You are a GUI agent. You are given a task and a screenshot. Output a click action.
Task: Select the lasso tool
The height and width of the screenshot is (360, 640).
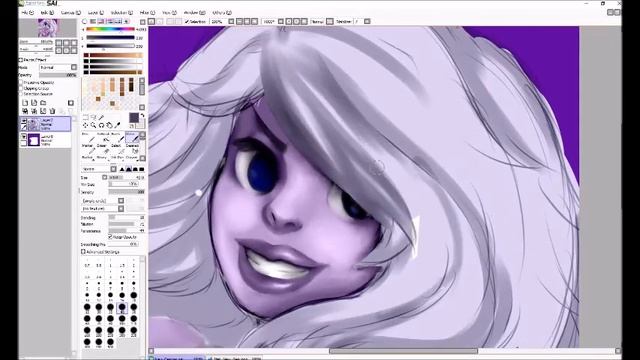coord(93,117)
